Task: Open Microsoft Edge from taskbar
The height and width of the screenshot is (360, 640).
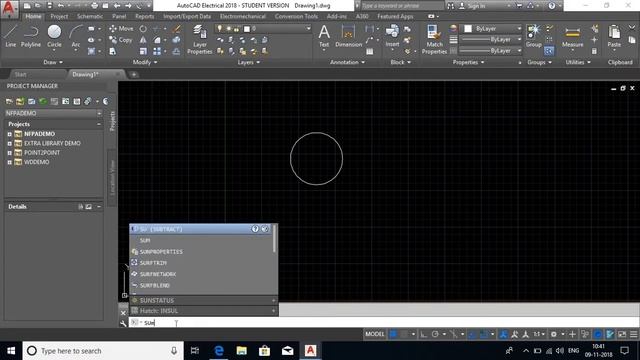Action: point(219,351)
